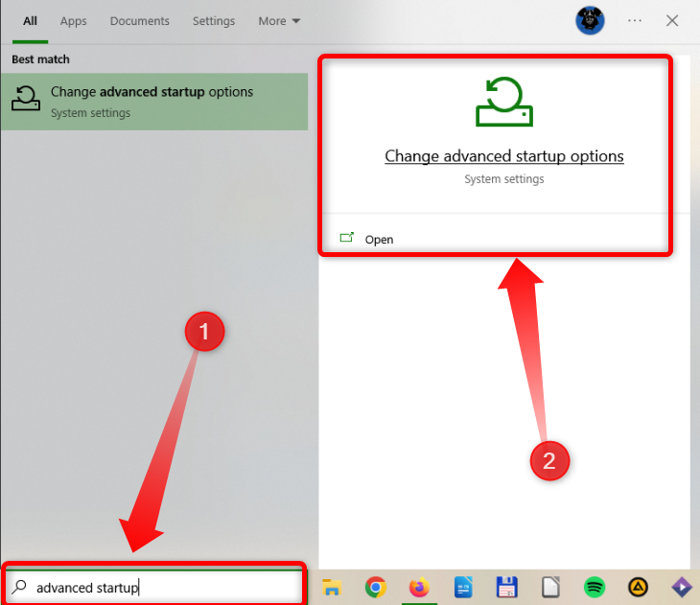Click Open in the preview pane
This screenshot has width=700, height=605.
click(379, 240)
